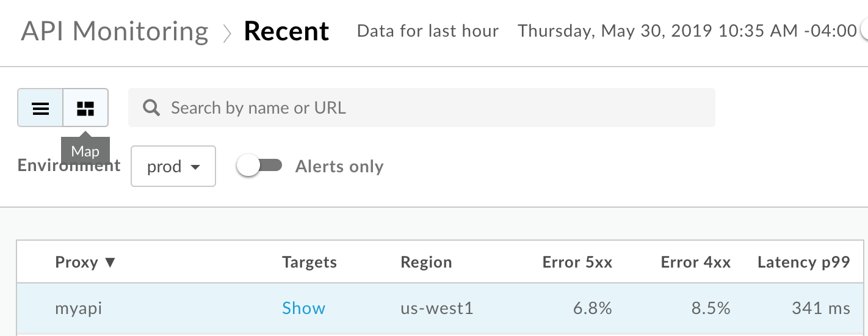The height and width of the screenshot is (336, 868).
Task: Click the us-west1 region cell
Action: [433, 309]
